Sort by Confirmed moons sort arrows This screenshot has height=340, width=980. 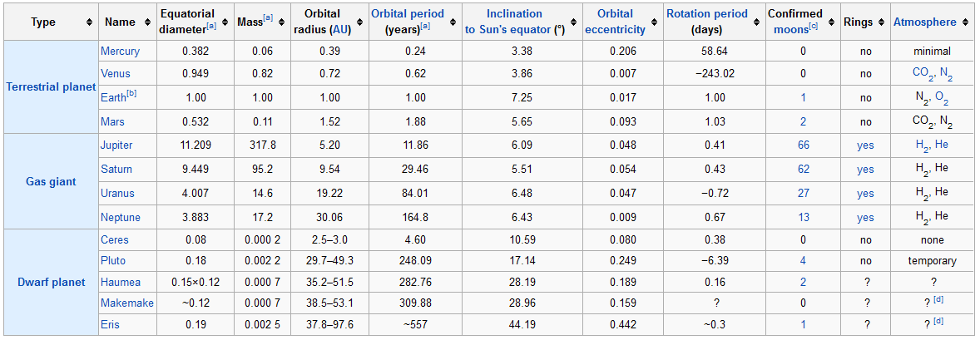[829, 22]
